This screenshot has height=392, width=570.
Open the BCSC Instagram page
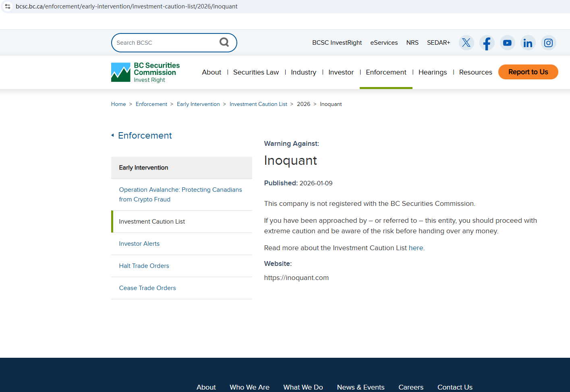click(x=548, y=43)
